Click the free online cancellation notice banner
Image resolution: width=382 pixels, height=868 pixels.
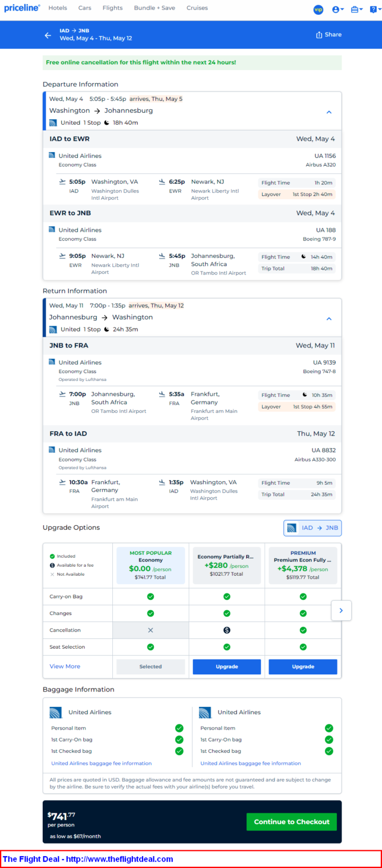(x=192, y=62)
